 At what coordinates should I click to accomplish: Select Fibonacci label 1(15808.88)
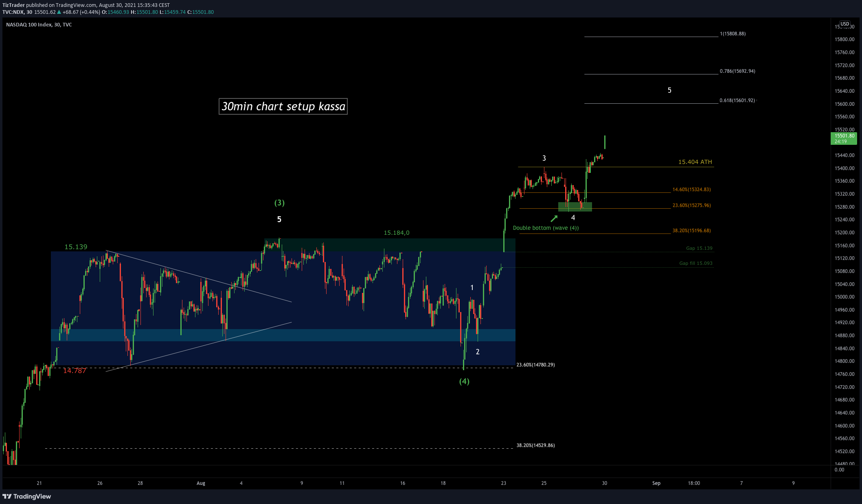(733, 34)
